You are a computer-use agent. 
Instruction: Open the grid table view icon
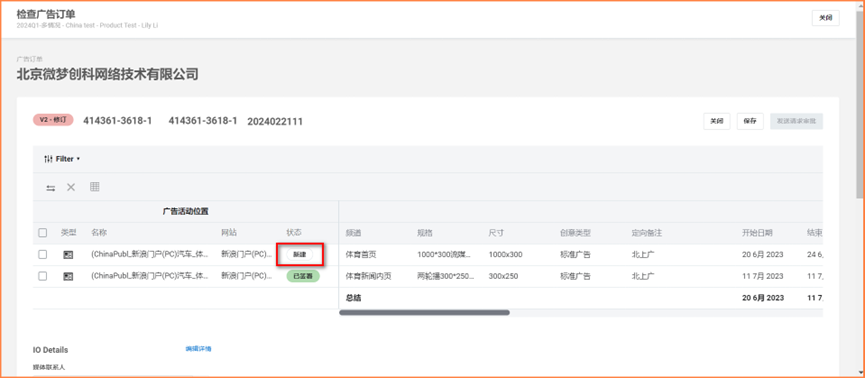click(94, 187)
